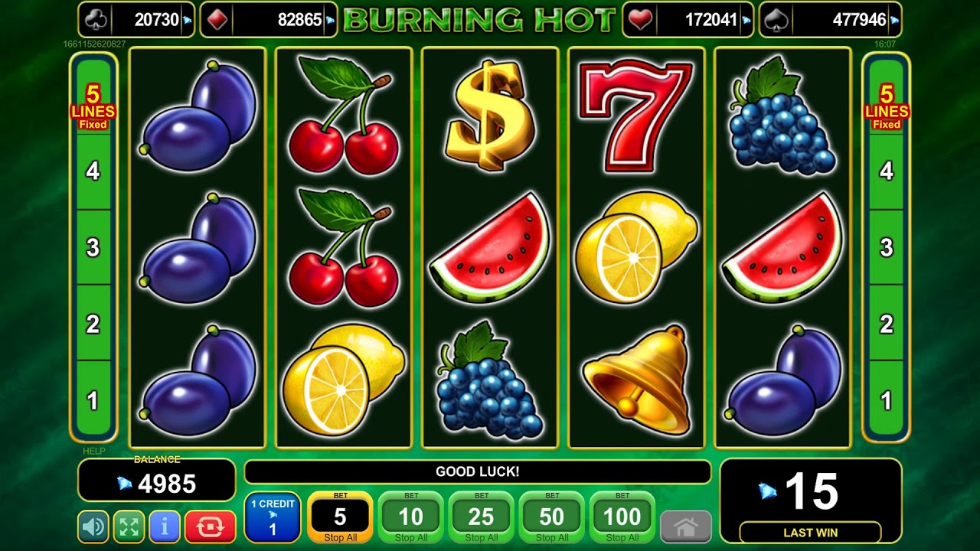Screen dimensions: 980x551
Task: Spin with BET 10 button
Action: [x=410, y=517]
